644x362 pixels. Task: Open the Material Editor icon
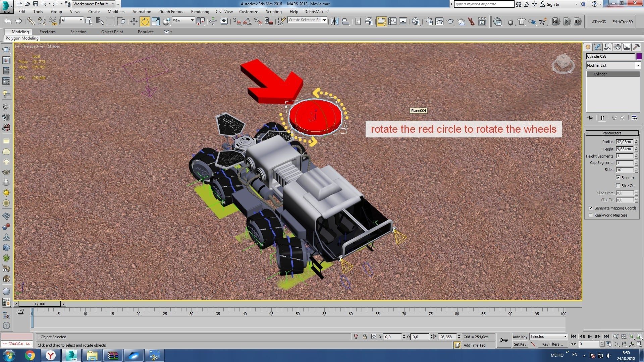pyautogui.click(x=416, y=22)
